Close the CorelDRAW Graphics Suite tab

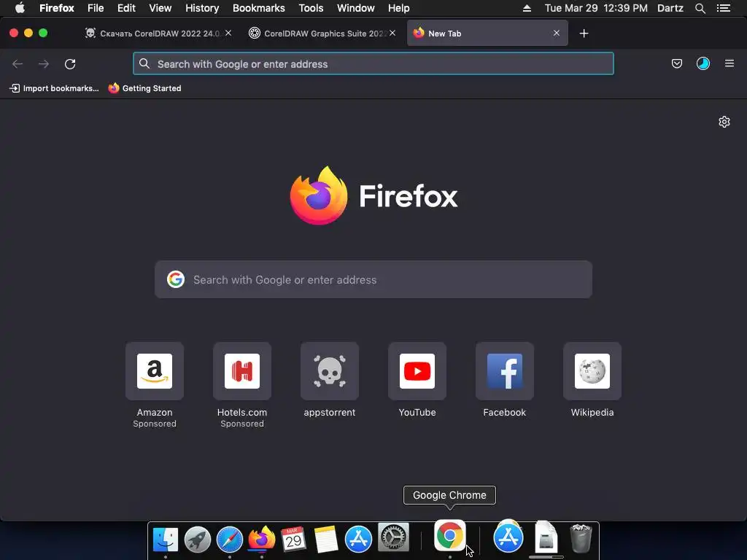click(392, 33)
